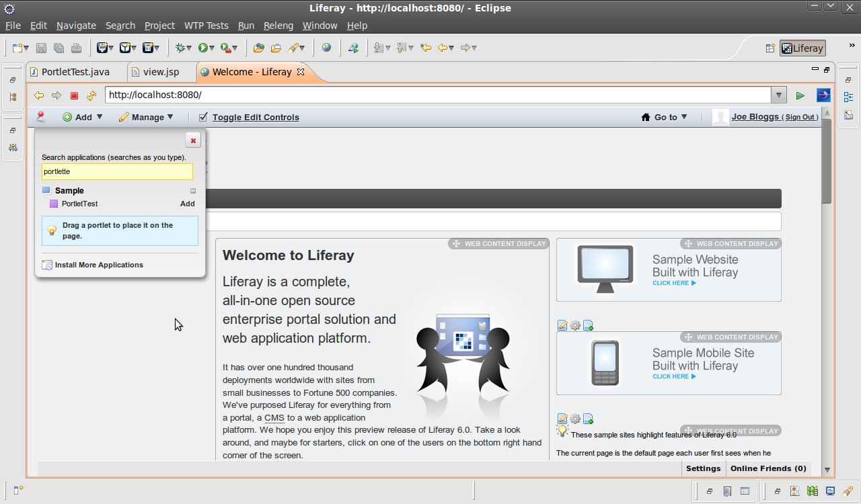Open Joe Bloggs profile link

pyautogui.click(x=755, y=117)
